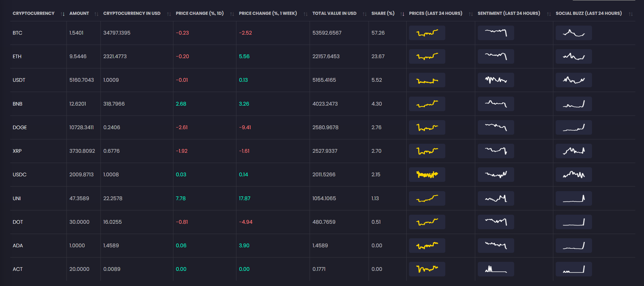Screen dimensions: 644x286
Task: Select the BNB row name
Action: 17,104
